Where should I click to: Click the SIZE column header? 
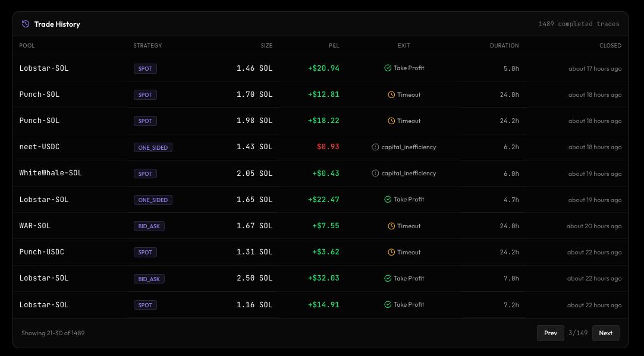[266, 46]
